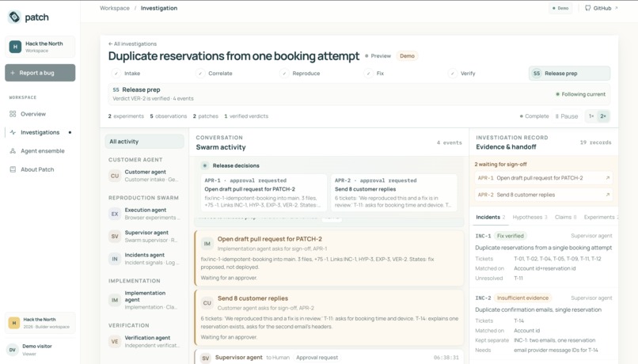
Task: Click the Patch logo icon
Action: [x=14, y=17]
